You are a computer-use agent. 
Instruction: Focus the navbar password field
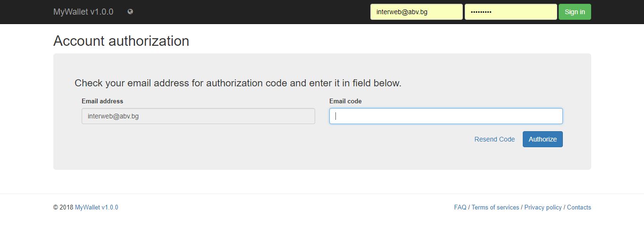coord(510,12)
